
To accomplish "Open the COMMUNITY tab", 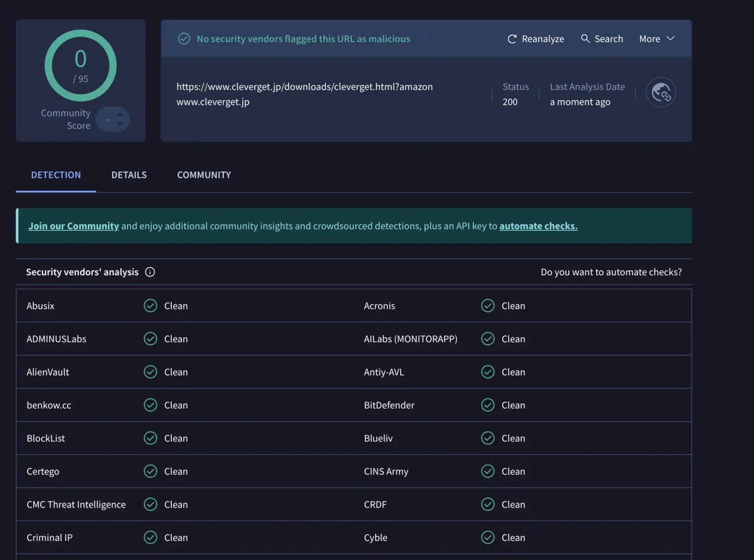I will pos(204,175).
